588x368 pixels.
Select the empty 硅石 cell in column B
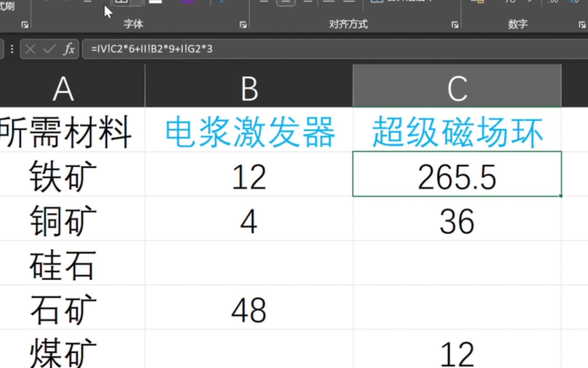(249, 263)
